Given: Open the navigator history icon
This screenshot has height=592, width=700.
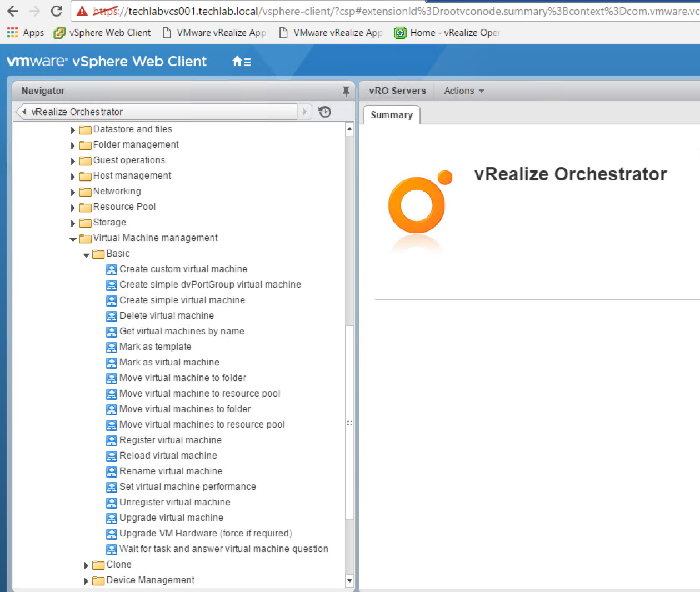Looking at the screenshot, I should [325, 112].
